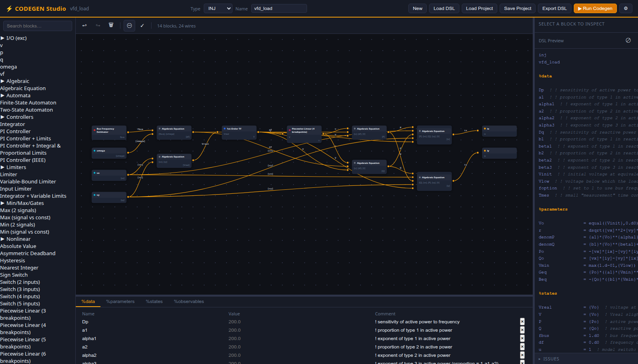Focus the Search blocks field

pos(37,26)
